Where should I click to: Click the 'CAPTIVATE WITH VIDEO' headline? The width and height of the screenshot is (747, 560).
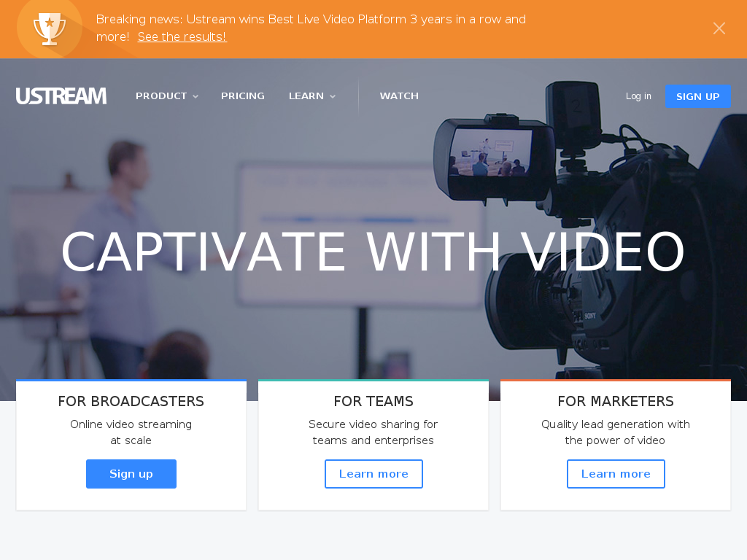coord(373,252)
